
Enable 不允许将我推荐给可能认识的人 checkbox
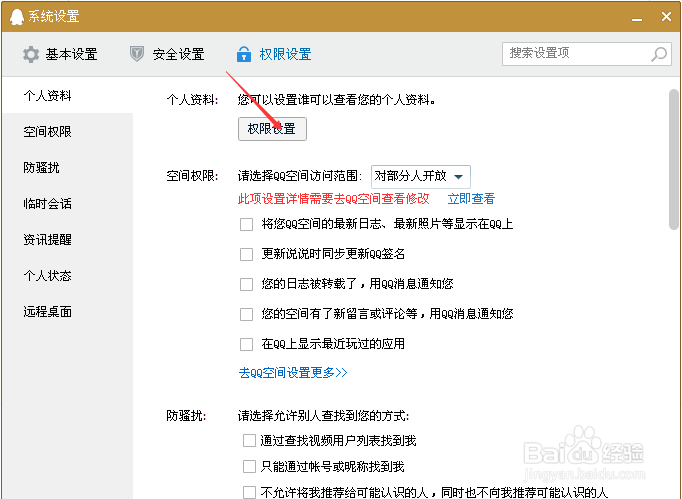249,492
